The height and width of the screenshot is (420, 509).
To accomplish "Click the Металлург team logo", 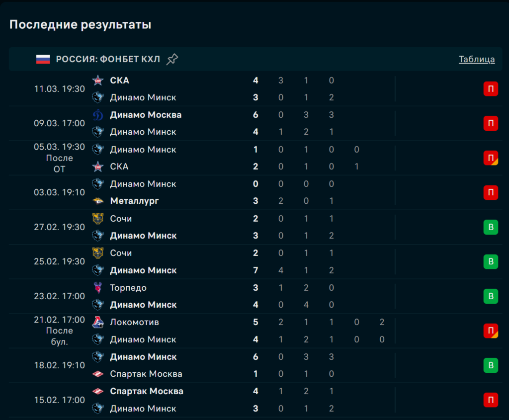I will (x=98, y=201).
